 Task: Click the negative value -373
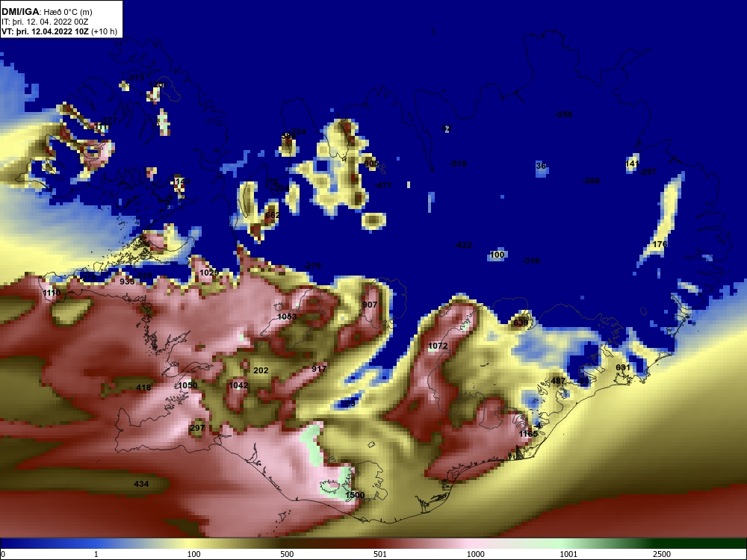(136, 78)
